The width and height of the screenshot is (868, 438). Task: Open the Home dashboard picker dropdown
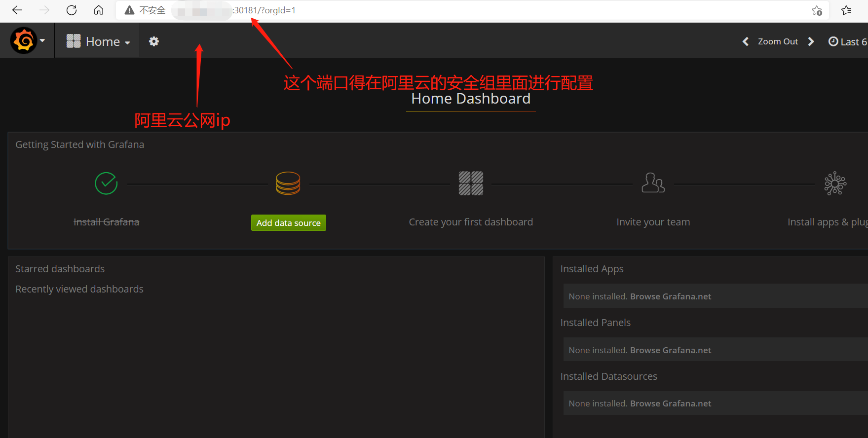[x=98, y=41]
